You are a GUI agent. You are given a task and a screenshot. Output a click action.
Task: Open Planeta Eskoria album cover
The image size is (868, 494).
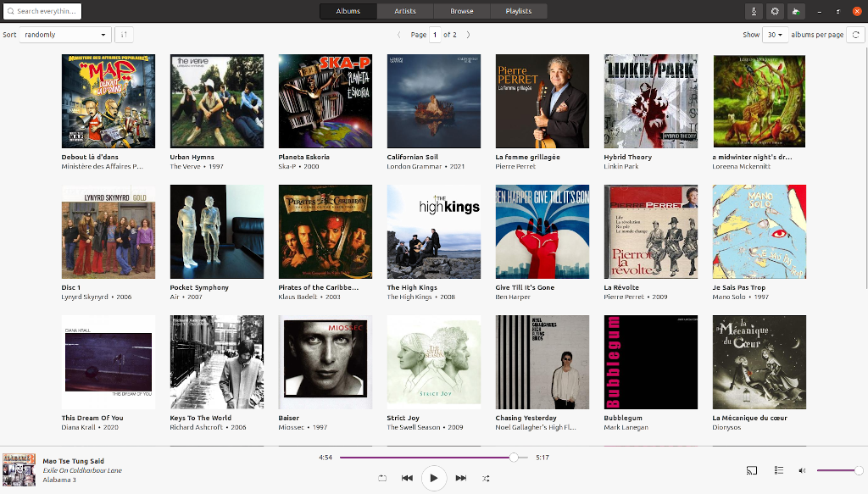(x=325, y=101)
